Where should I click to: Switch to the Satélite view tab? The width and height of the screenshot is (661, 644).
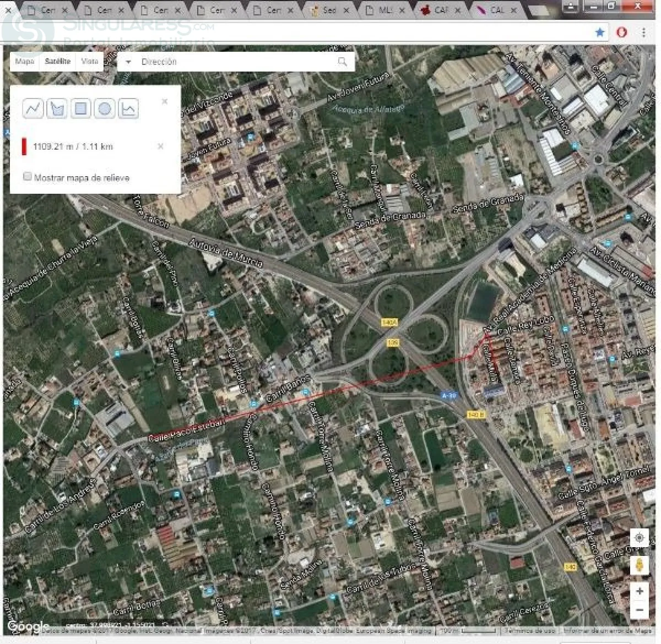(x=58, y=61)
